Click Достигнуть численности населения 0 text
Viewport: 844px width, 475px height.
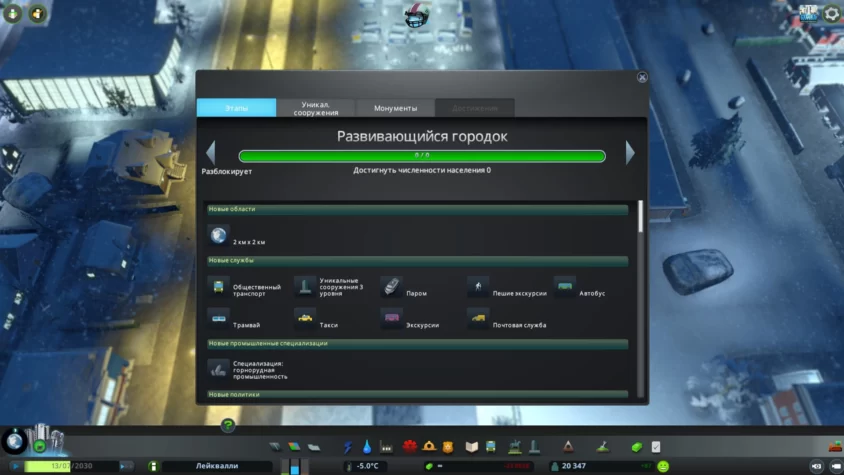[422, 170]
